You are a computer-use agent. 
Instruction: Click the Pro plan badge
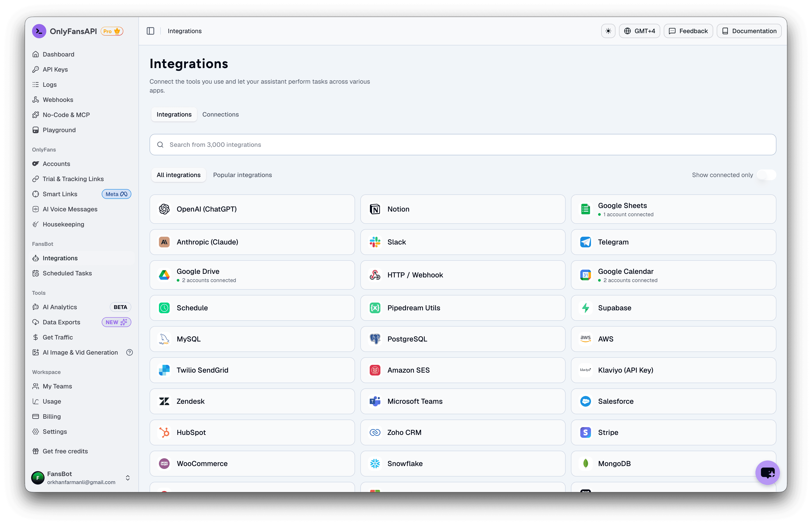click(112, 31)
